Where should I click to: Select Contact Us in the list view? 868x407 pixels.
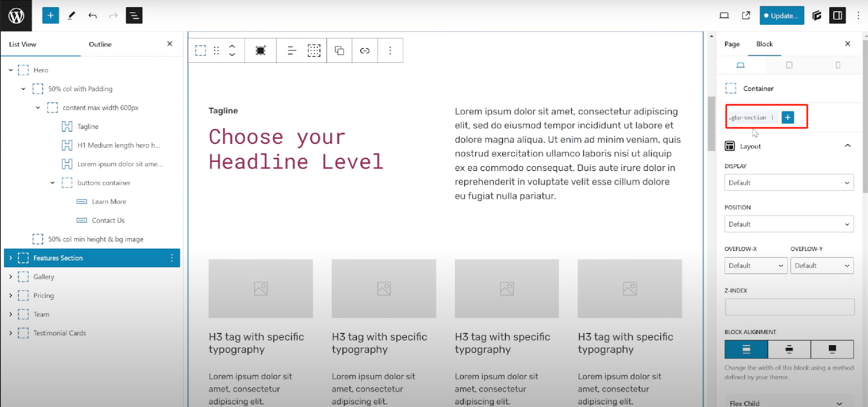click(x=108, y=220)
